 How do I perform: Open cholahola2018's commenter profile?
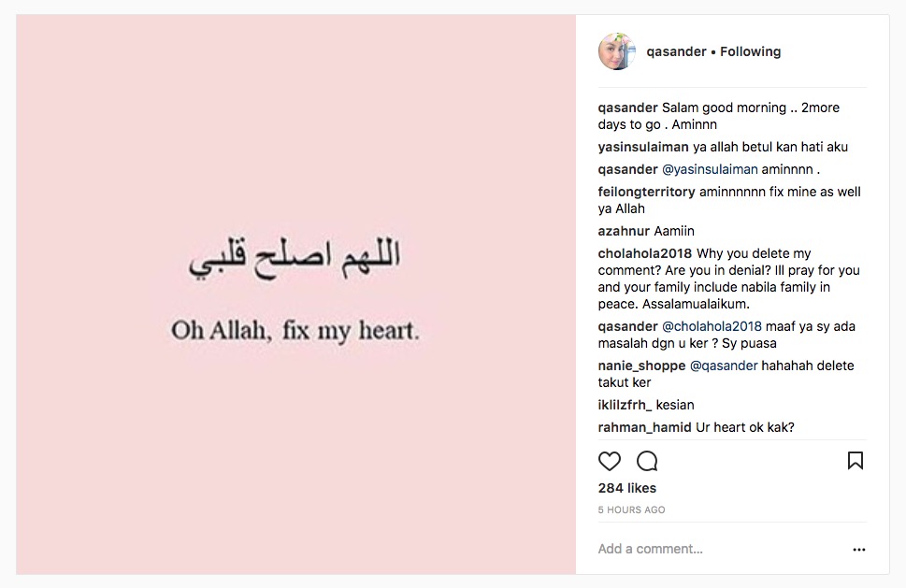click(645, 253)
